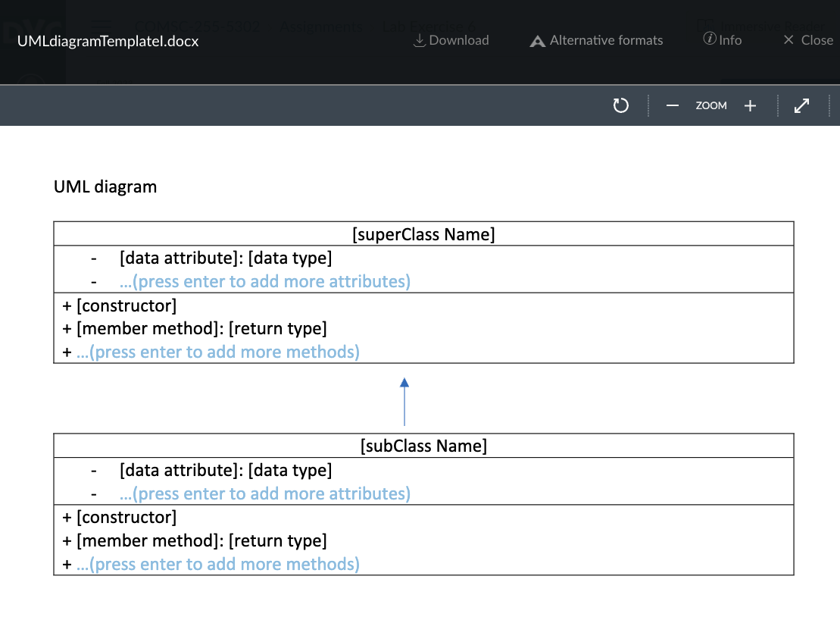Select the [subClass Name] header cell
This screenshot has height=617, width=840.
point(423,446)
